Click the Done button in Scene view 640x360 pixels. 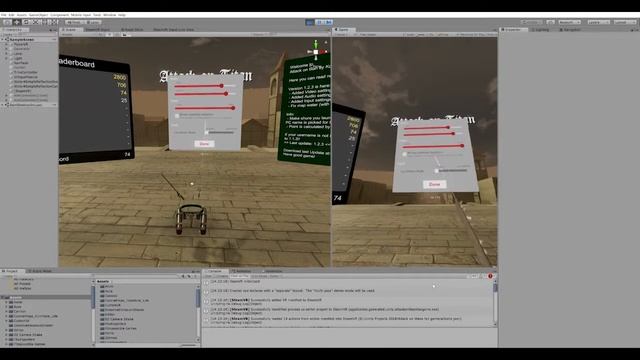click(204, 144)
